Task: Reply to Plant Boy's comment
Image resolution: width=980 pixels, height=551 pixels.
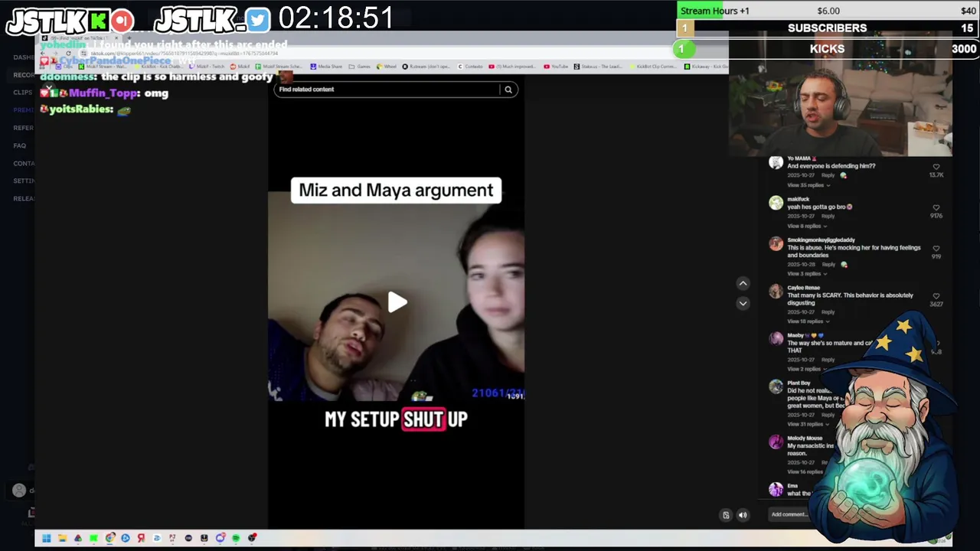Action: pyautogui.click(x=828, y=415)
